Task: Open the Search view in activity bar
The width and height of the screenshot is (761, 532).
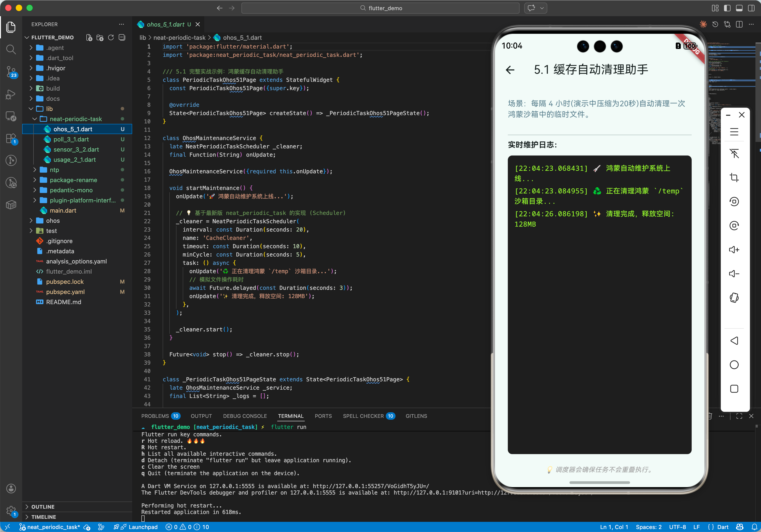Action: [11, 50]
